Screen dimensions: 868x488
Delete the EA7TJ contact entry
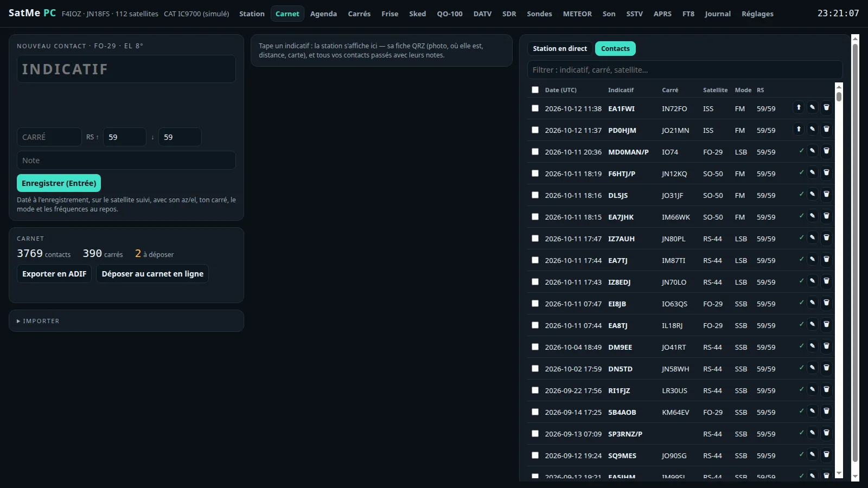[826, 259]
